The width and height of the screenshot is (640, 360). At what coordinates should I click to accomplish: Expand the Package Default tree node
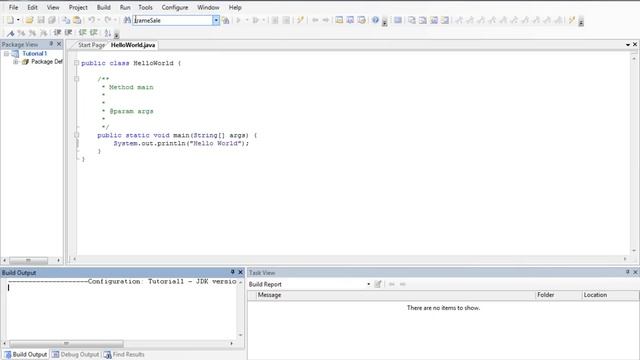tap(16, 62)
